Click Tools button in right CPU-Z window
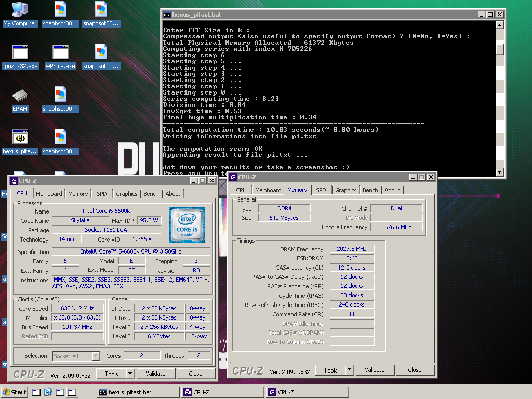Image resolution: width=532 pixels, height=399 pixels. coord(330,370)
